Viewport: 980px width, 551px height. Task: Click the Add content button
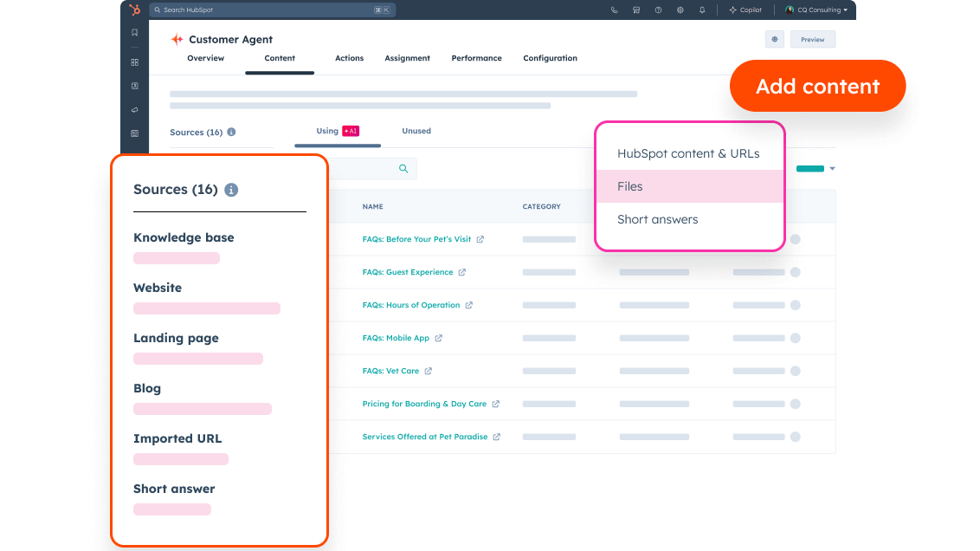817,86
